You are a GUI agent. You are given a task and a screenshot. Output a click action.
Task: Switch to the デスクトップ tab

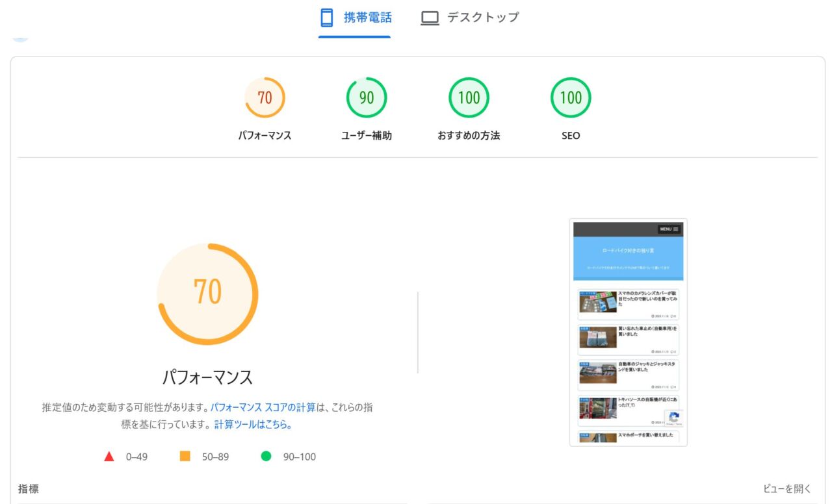[x=470, y=18]
